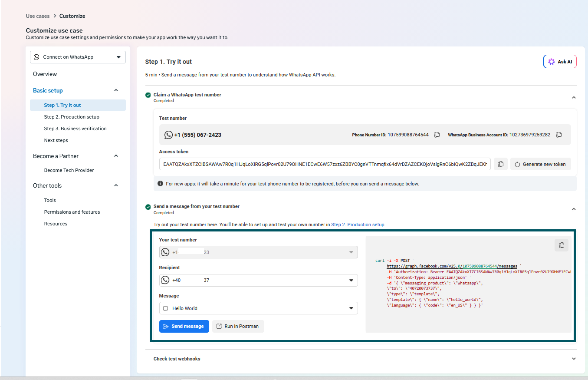Expand the Check test webhooks section

tap(574, 359)
